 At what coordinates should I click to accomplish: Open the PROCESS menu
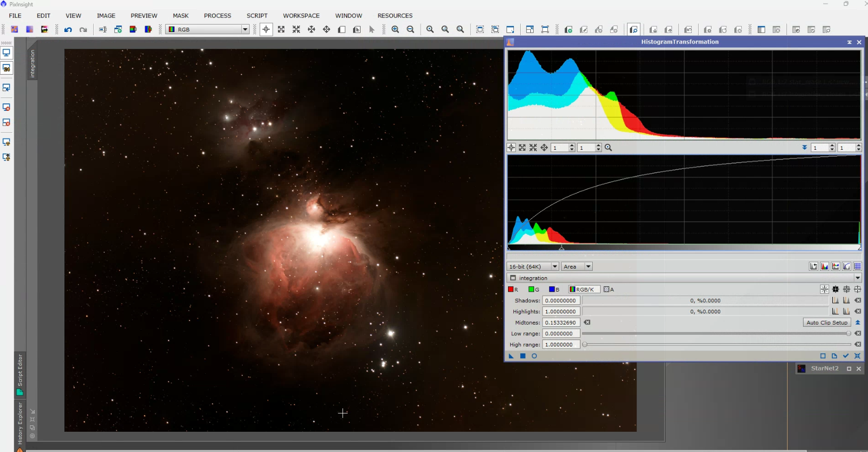217,15
